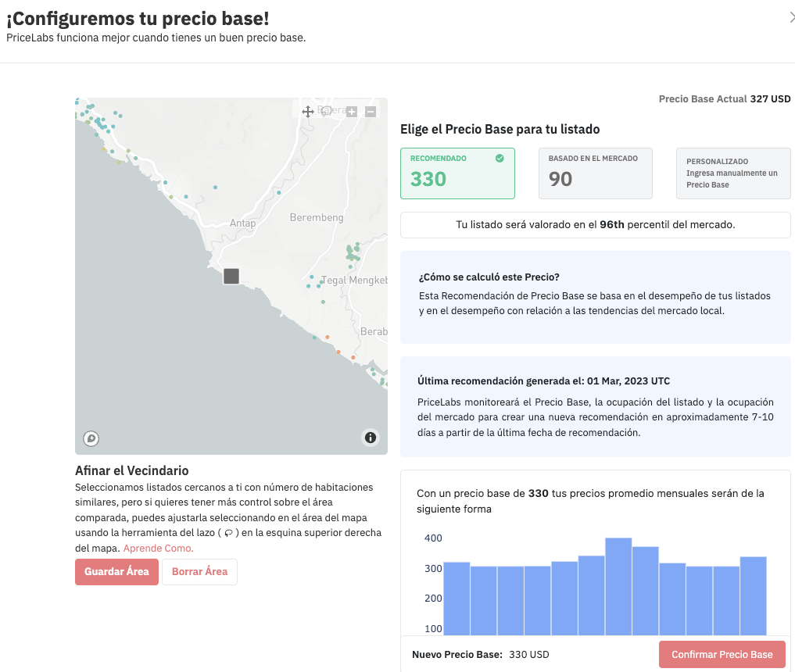Open the Aprende Como link
Image resolution: width=795 pixels, height=672 pixels.
158,549
